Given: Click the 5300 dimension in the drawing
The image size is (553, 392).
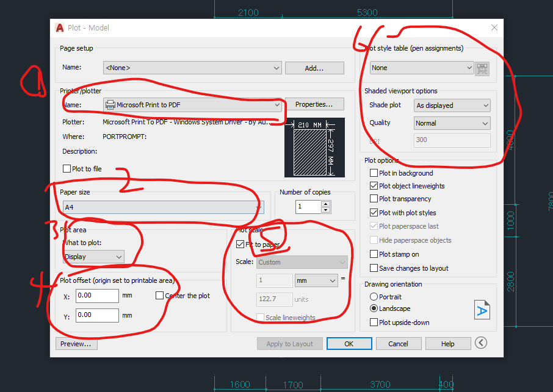Looking at the screenshot, I should 367,13.
